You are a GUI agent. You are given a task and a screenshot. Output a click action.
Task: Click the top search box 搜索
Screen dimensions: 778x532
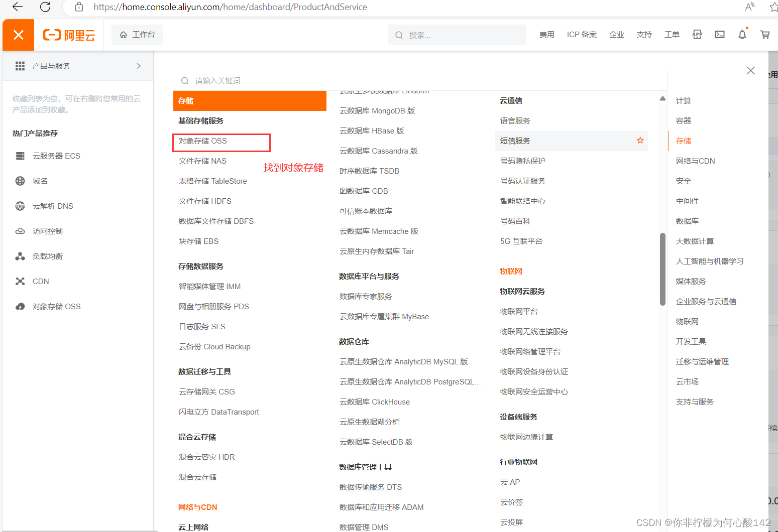coord(457,35)
